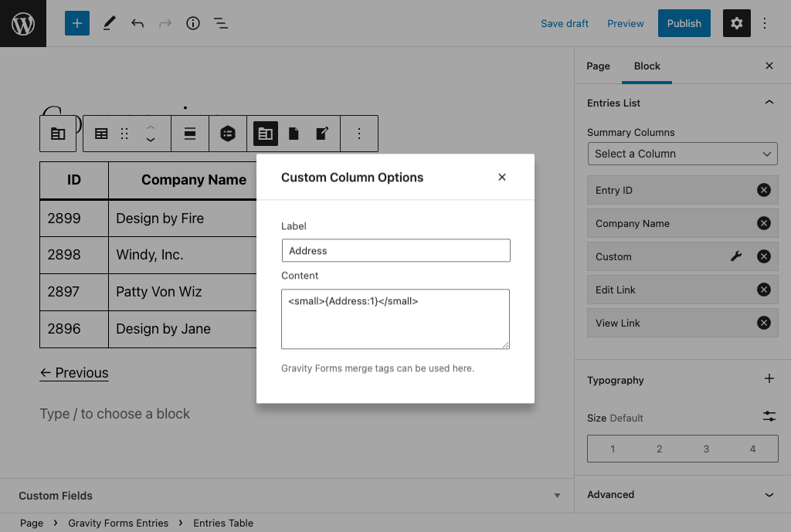The image size is (791, 532).
Task: Switch to the Page tab
Action: 599,66
